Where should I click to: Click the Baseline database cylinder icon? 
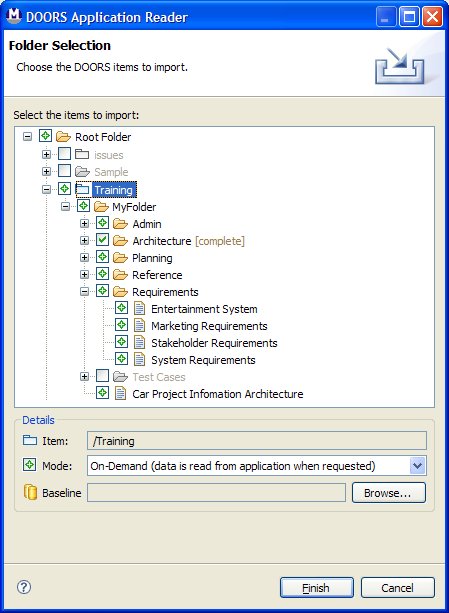click(x=30, y=493)
